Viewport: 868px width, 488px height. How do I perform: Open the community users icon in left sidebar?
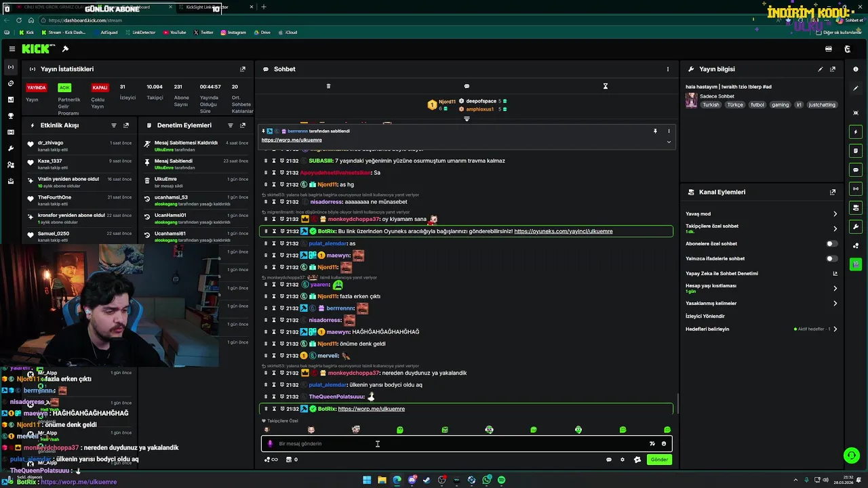click(10, 165)
